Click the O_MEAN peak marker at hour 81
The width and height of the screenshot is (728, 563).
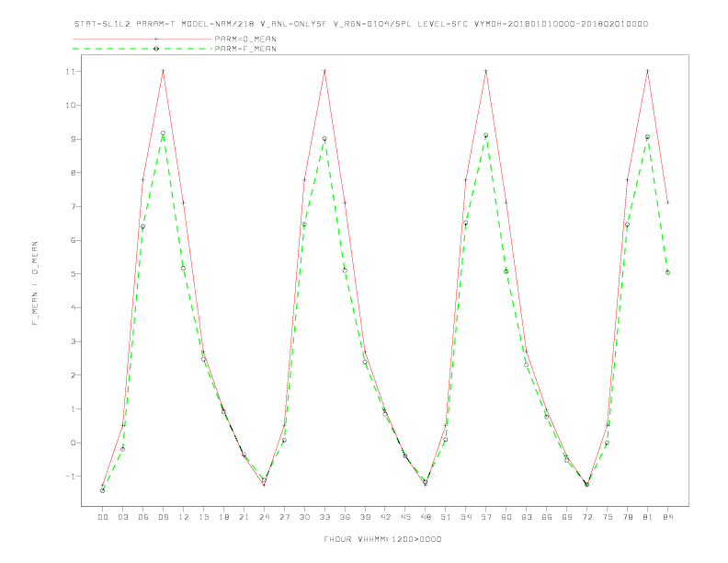coord(648,71)
